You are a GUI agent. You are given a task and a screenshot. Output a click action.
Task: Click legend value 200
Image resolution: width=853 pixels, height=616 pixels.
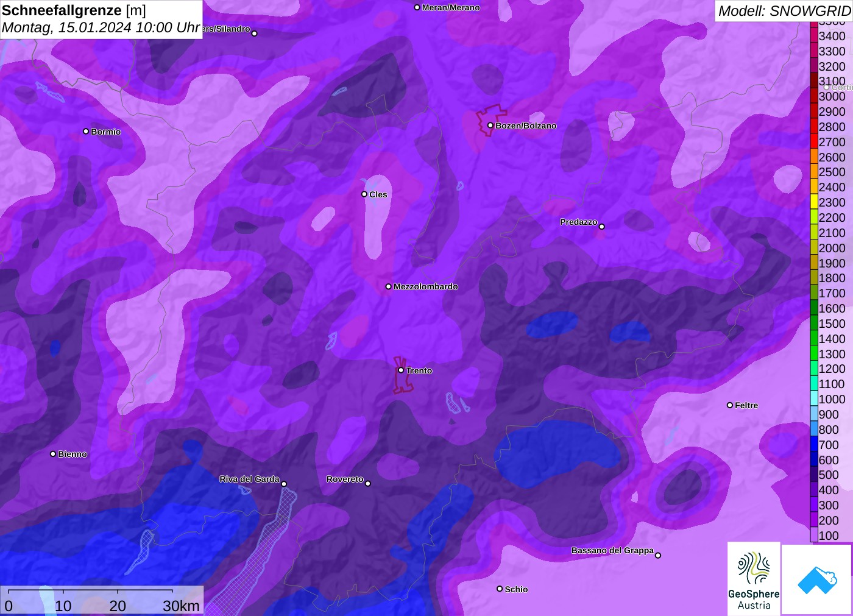829,520
